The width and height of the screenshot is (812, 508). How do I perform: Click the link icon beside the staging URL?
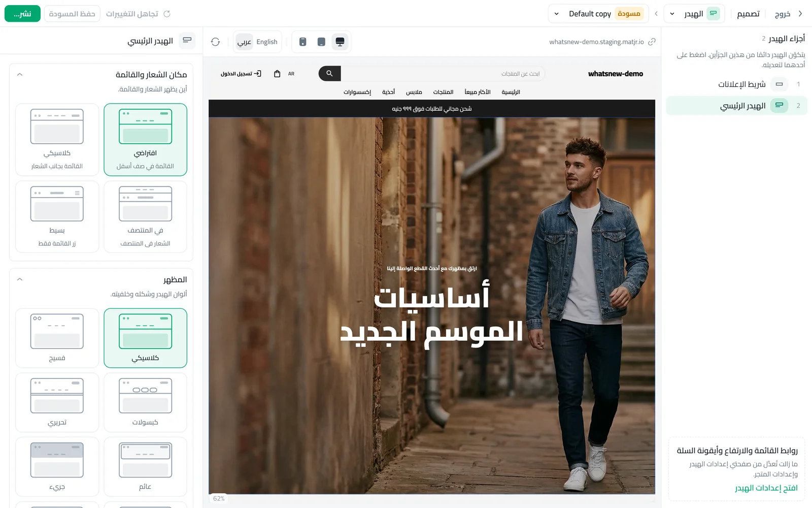coord(652,42)
